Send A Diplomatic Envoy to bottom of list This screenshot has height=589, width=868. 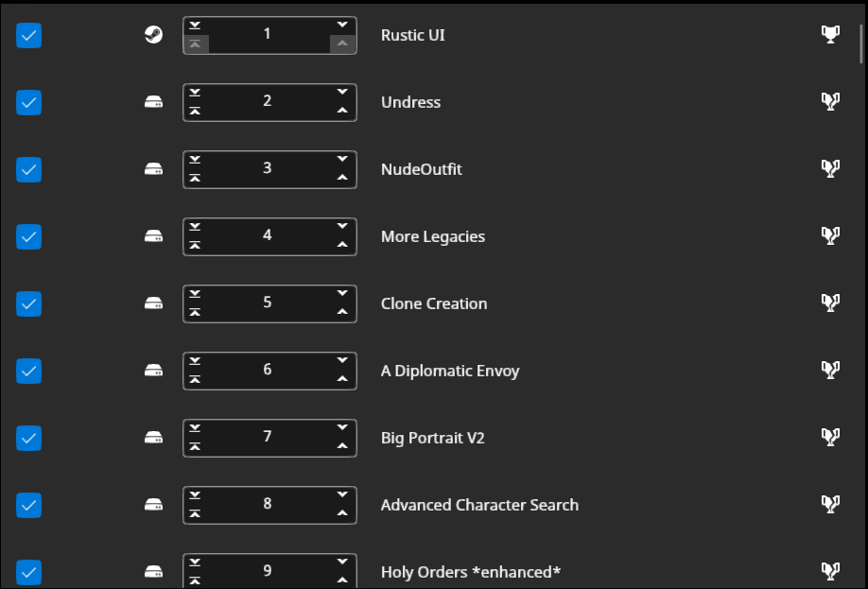[195, 361]
